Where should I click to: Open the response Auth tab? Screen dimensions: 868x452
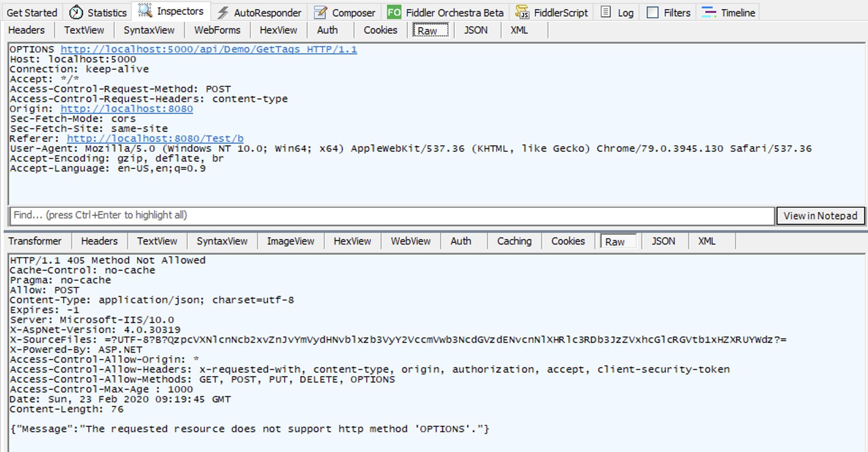pos(461,241)
